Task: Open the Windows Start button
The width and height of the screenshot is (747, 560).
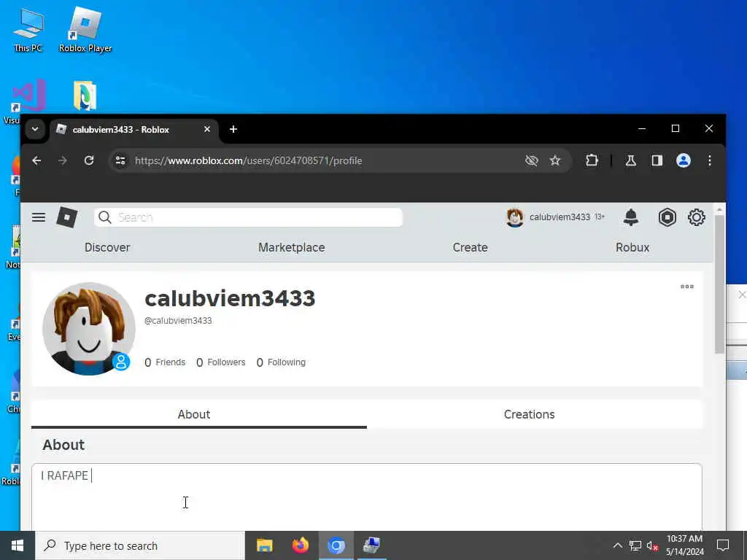Action: click(18, 545)
